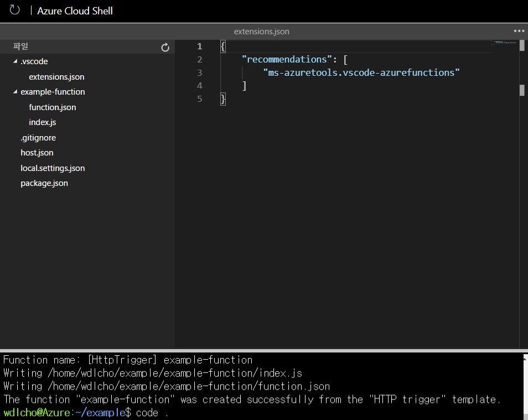528x420 pixels.
Task: Open the .gitignore file
Action: 38,138
